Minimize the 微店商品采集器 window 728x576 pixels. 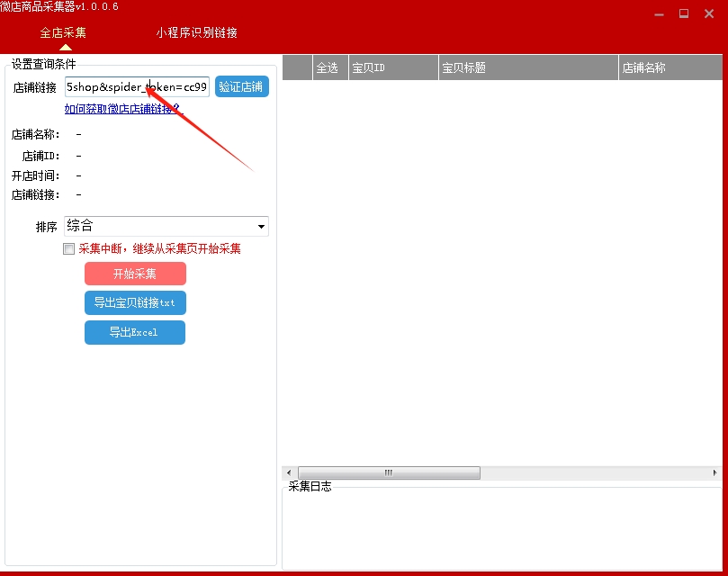point(659,13)
